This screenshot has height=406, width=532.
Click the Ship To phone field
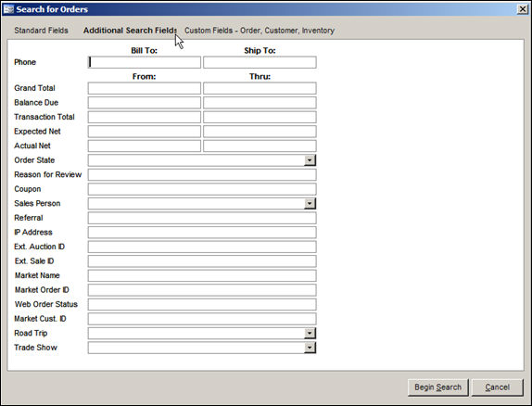[260, 62]
